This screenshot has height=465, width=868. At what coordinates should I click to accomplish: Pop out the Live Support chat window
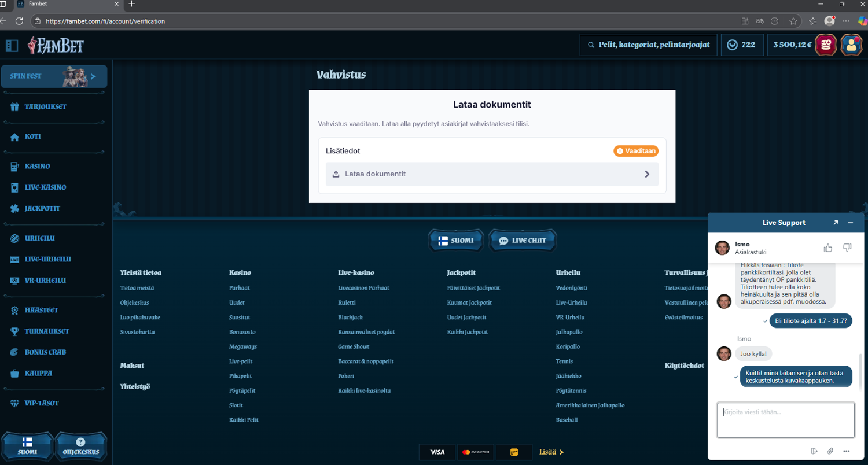pos(836,223)
